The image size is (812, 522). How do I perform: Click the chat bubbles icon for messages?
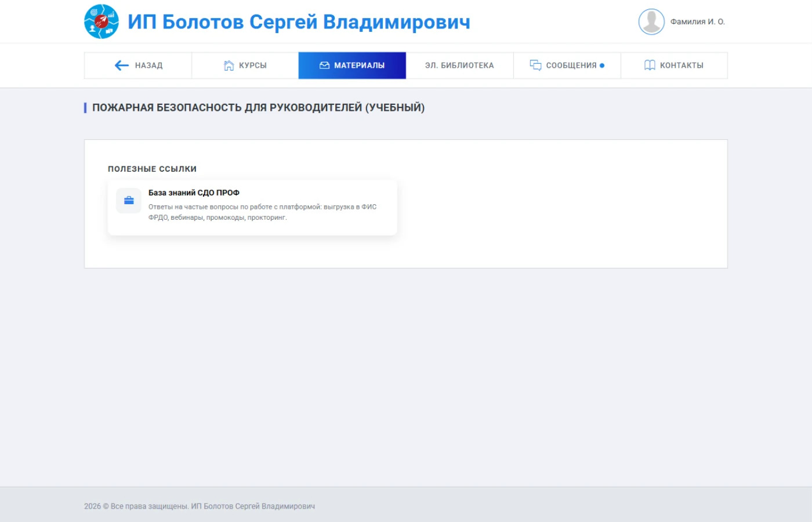(x=535, y=66)
